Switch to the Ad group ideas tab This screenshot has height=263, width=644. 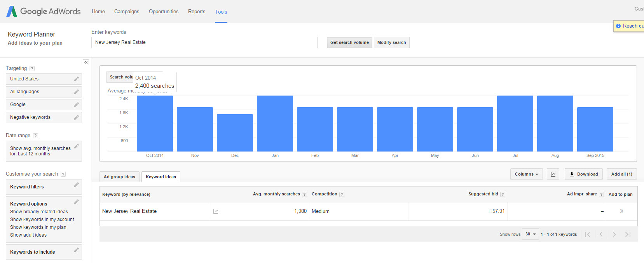119,177
